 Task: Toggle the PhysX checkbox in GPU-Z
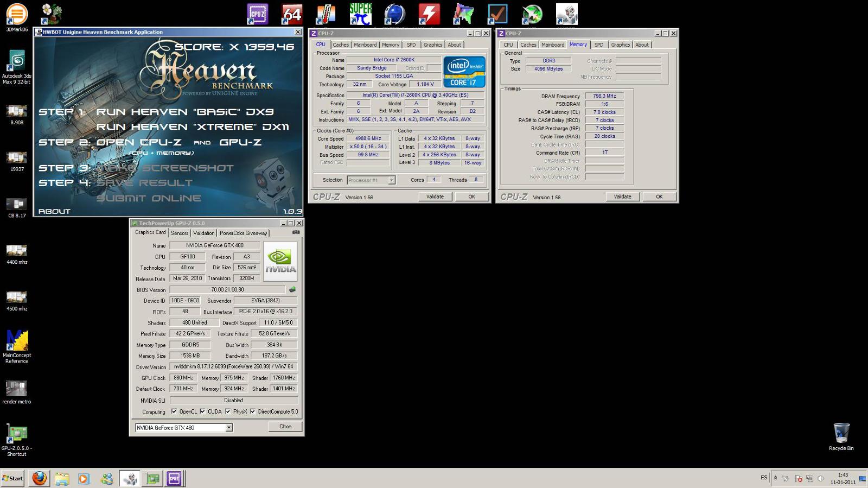tap(228, 411)
